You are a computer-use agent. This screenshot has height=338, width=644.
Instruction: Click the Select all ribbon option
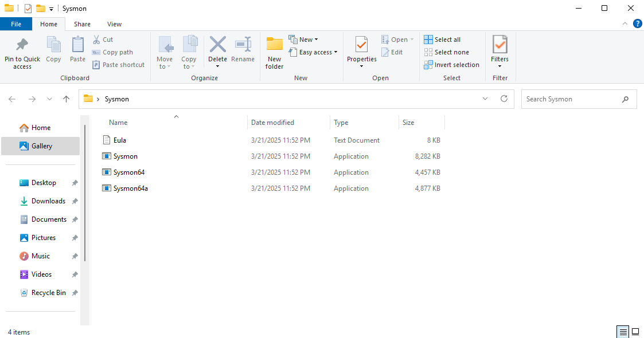coord(442,40)
